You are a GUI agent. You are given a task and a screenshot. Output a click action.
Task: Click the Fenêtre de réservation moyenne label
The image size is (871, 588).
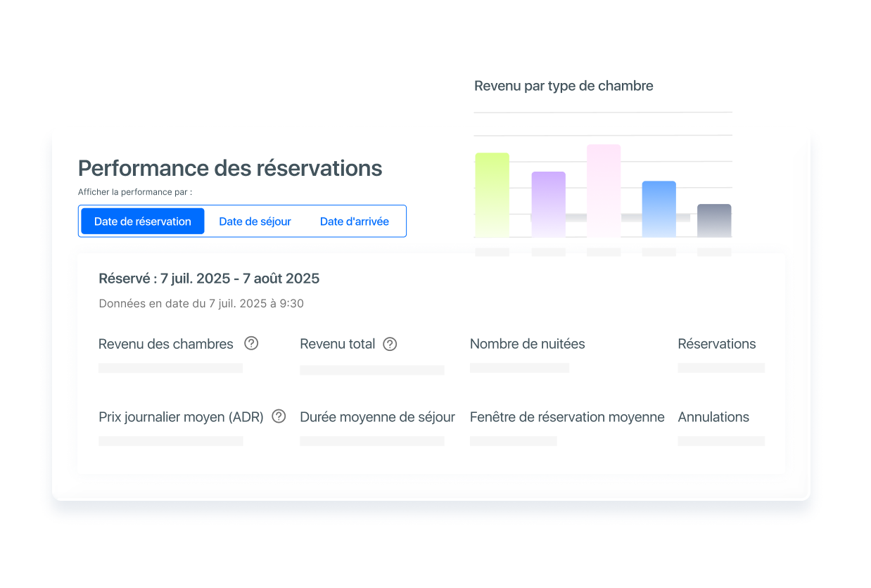click(x=567, y=417)
